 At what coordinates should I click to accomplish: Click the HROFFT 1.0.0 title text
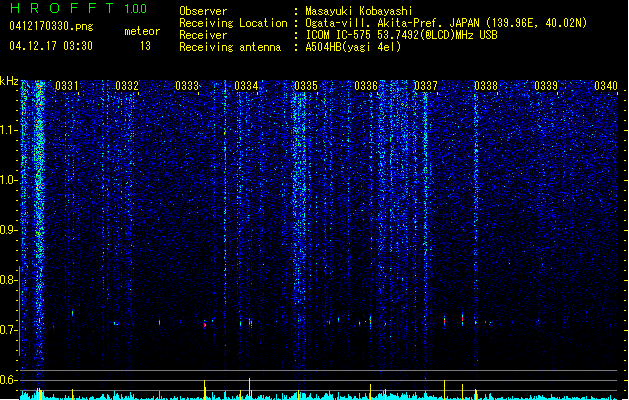(x=79, y=8)
